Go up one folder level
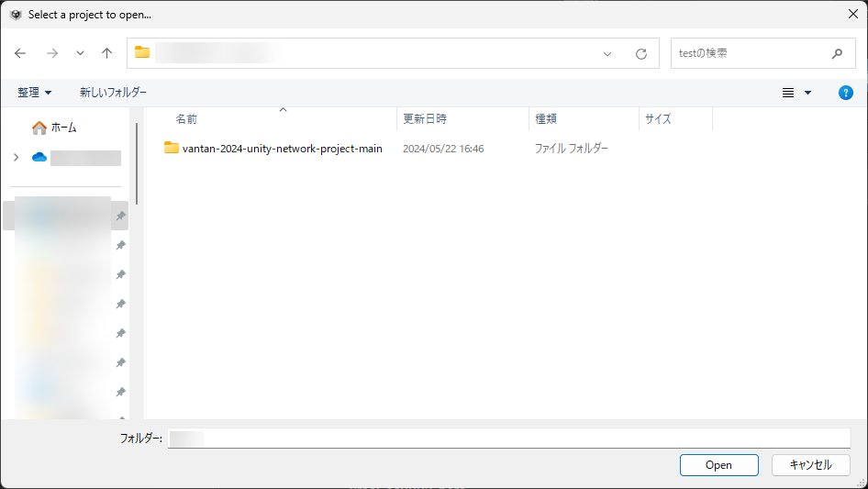This screenshot has width=868, height=489. (106, 53)
